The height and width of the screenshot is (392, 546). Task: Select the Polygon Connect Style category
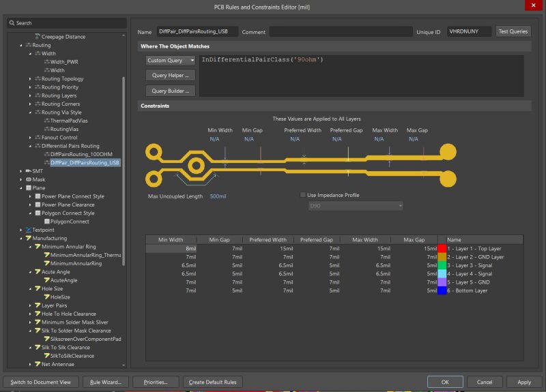point(68,213)
